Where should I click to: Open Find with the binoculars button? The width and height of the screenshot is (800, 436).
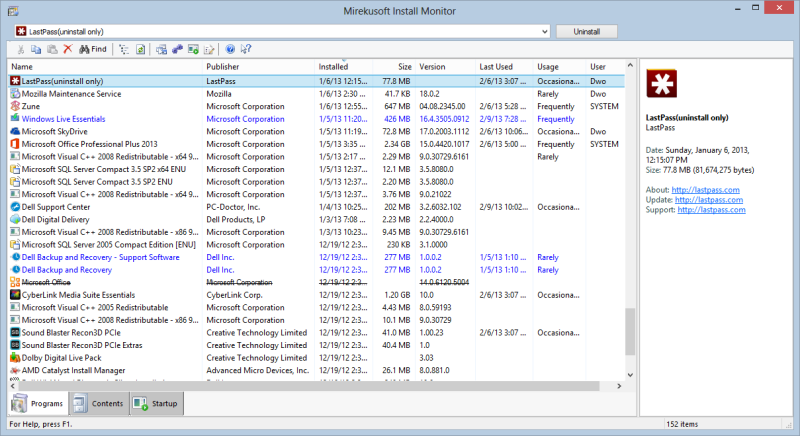(93, 49)
